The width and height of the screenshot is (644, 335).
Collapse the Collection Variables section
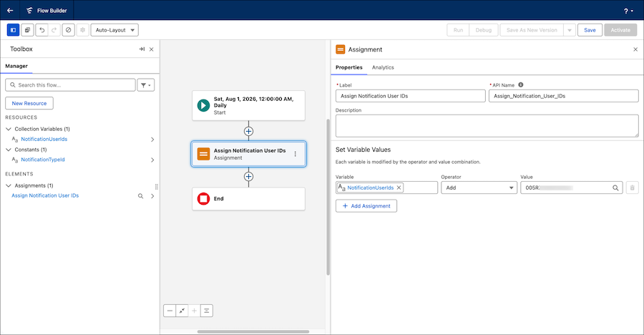pos(8,129)
